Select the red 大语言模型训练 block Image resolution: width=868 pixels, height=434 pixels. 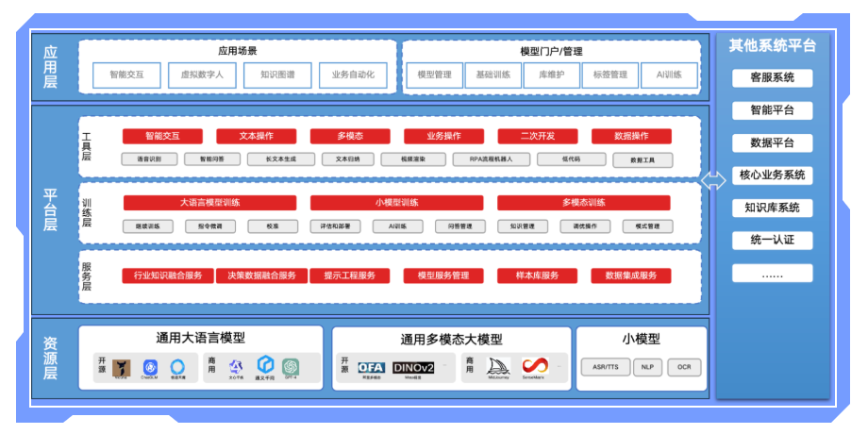pyautogui.click(x=209, y=203)
